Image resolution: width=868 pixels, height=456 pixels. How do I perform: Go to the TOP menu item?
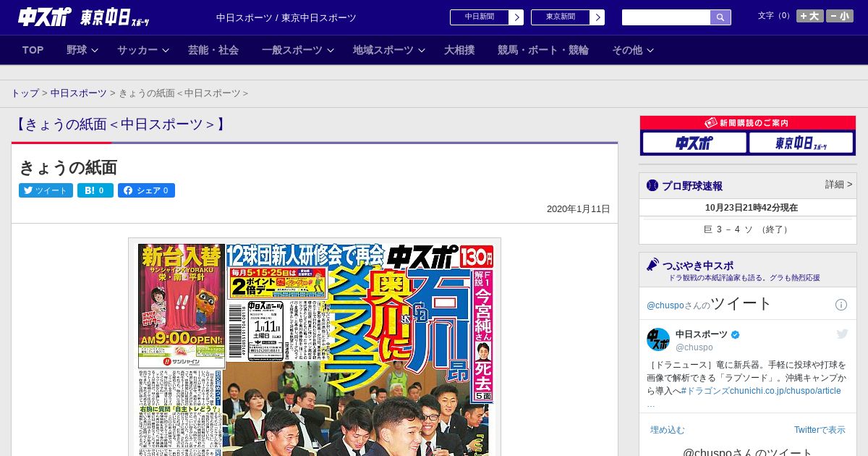33,50
